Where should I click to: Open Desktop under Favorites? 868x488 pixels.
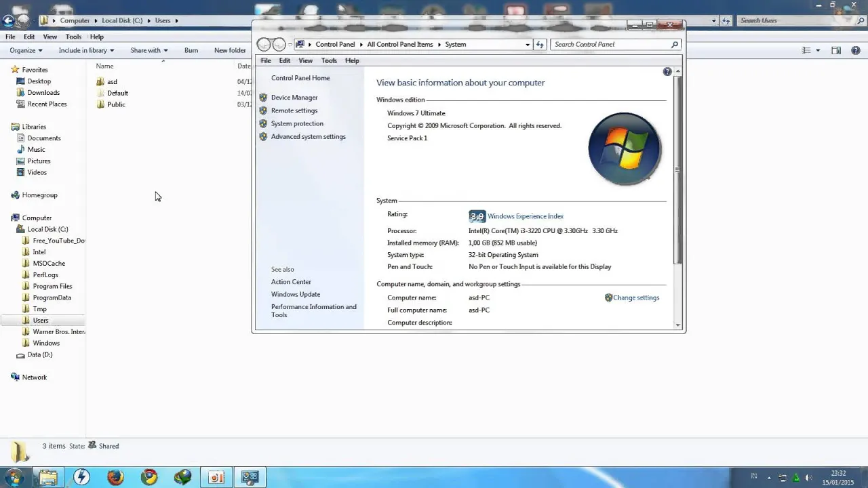(x=39, y=81)
